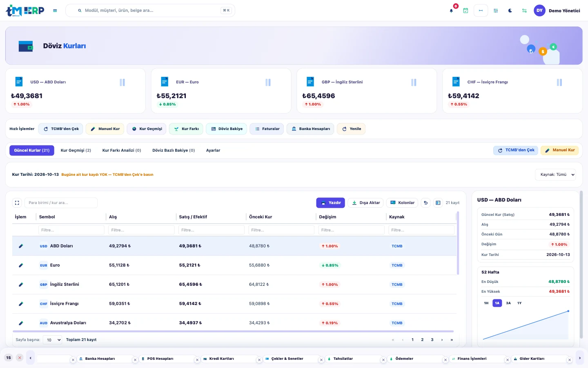Switch to Kur Geçmişi (2) tab
Screen dimensions: 588x368
[x=76, y=150]
